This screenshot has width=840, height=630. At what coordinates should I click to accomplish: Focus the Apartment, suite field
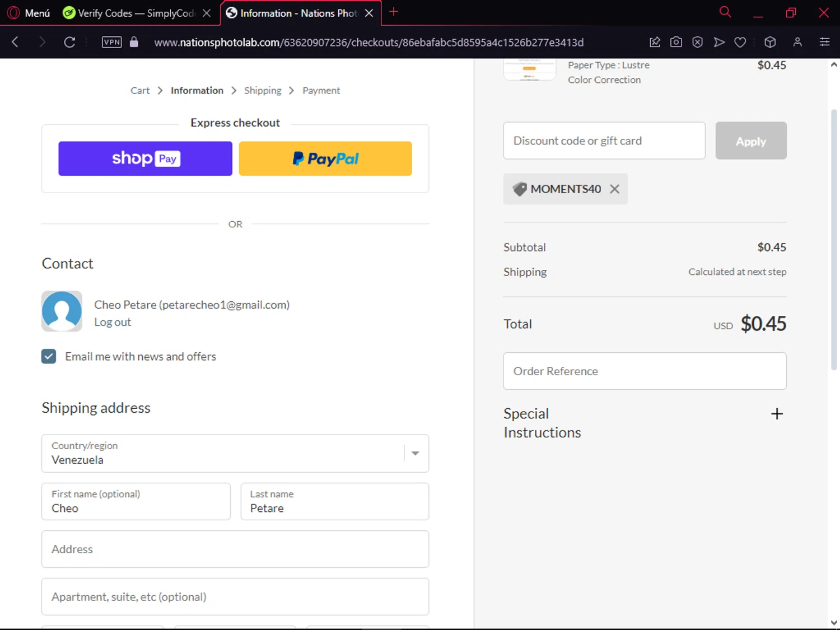tap(235, 597)
